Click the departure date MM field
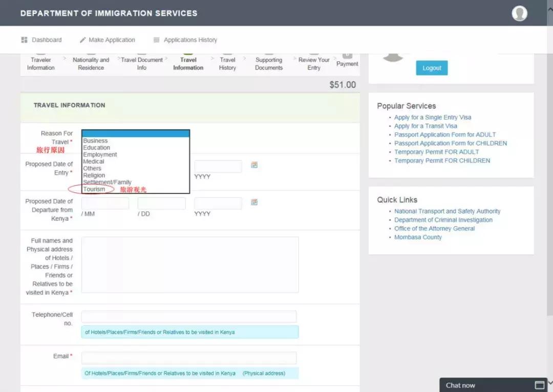 pyautogui.click(x=105, y=203)
